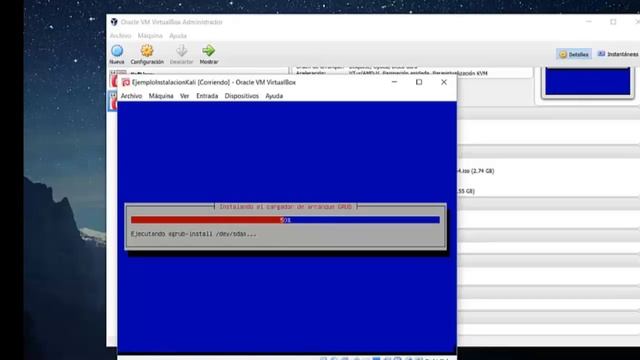Open Máquina menu in the Kali VM window

point(161,96)
